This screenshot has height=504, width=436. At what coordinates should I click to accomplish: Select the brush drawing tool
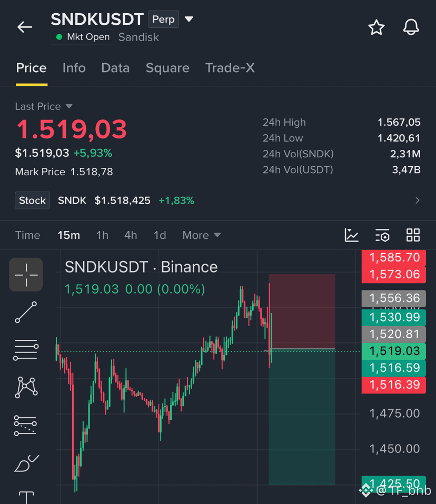click(x=26, y=463)
